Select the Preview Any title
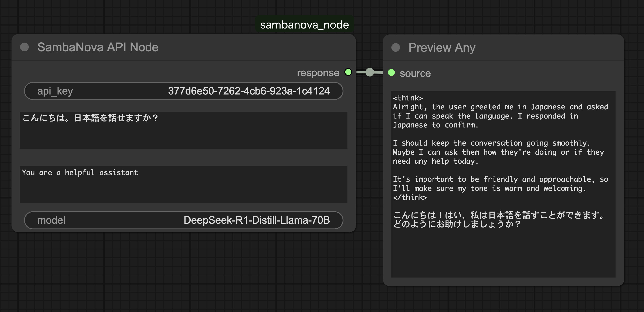The image size is (644, 312). click(x=442, y=48)
